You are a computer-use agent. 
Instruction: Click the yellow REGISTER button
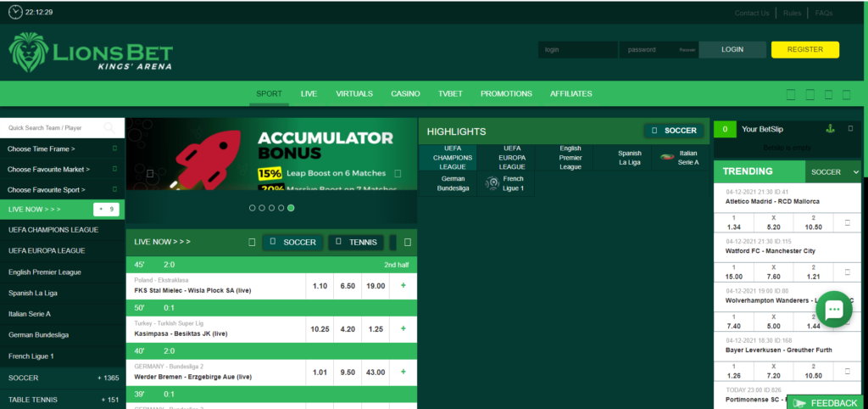805,49
